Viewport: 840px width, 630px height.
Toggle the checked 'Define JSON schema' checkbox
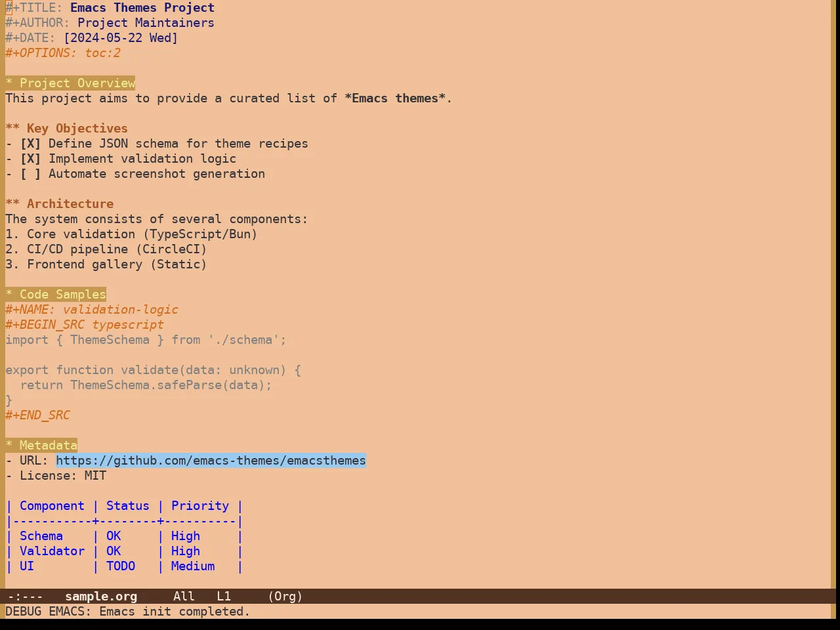[30, 144]
